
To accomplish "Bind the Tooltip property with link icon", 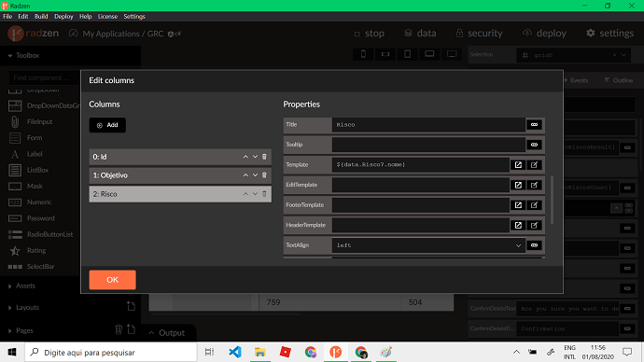I will 535,145.
